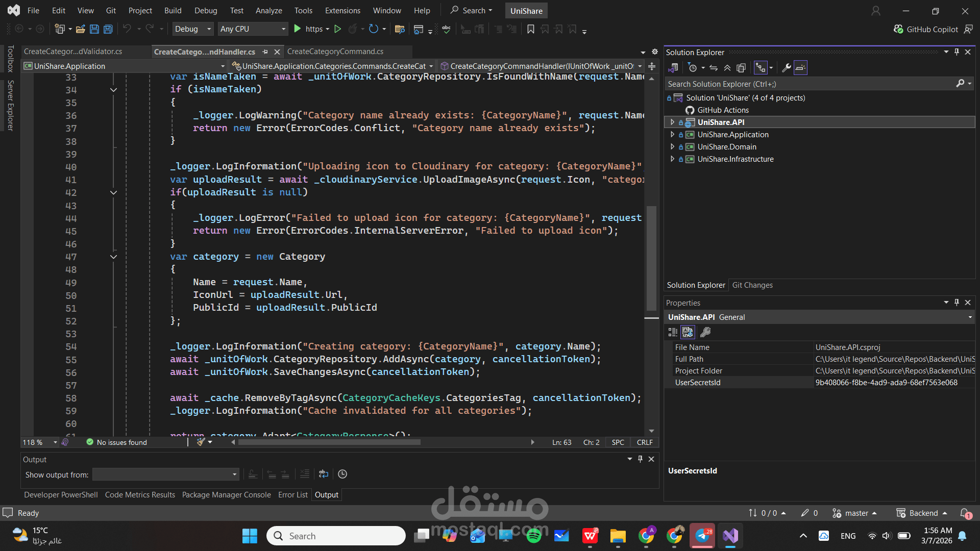
Task: Open the Debug configuration dropdown
Action: pyautogui.click(x=192, y=29)
